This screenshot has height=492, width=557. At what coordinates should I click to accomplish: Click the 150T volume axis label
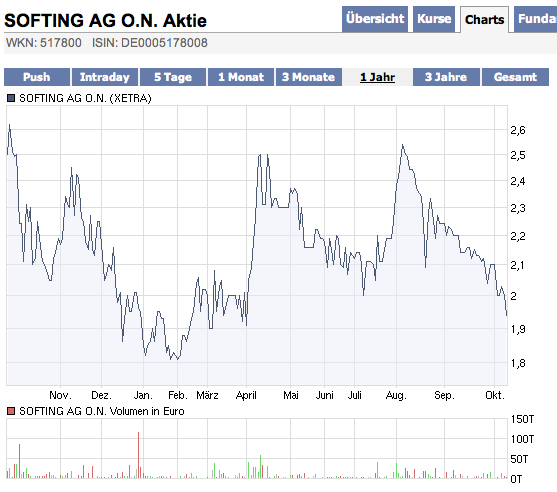coord(522,420)
